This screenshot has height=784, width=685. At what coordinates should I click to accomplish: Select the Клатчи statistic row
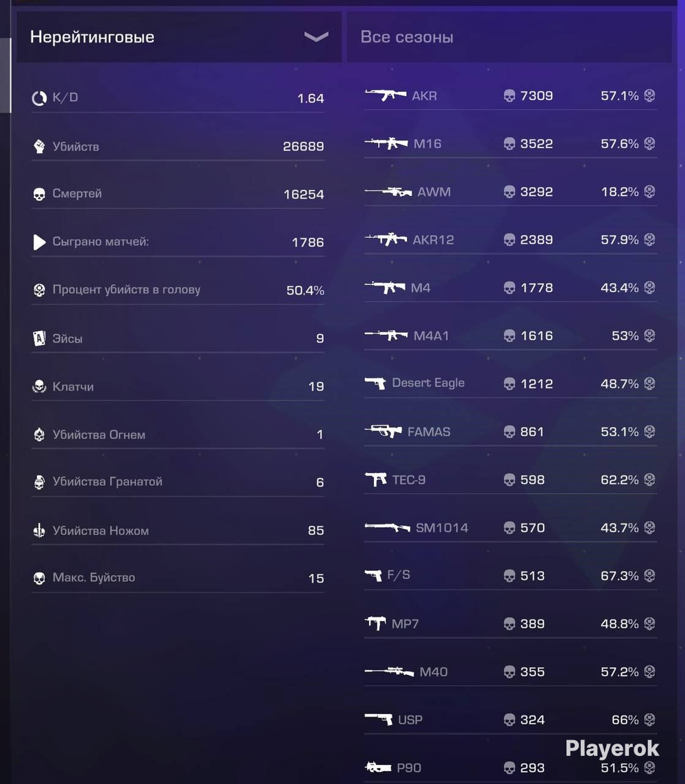[x=178, y=387]
